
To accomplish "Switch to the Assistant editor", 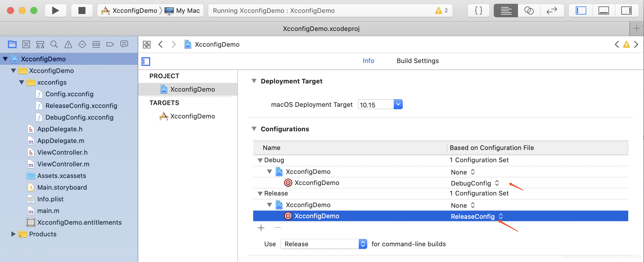I will pyautogui.click(x=529, y=11).
